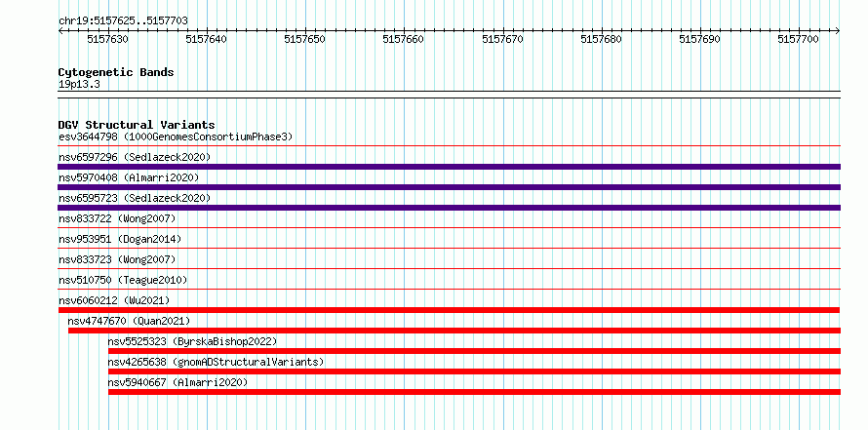Open nsv833723 (Wong2007) label
Image resolution: width=868 pixels, height=430 pixels.
[x=117, y=259]
